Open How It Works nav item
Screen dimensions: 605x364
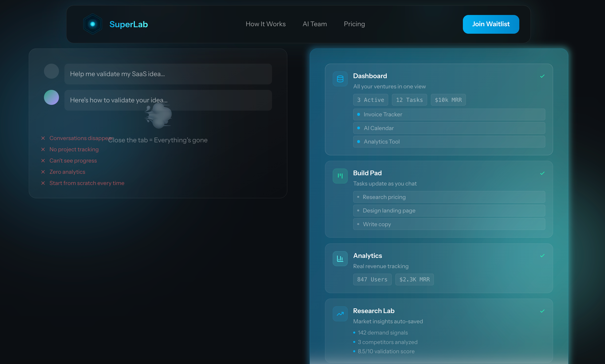pyautogui.click(x=266, y=24)
